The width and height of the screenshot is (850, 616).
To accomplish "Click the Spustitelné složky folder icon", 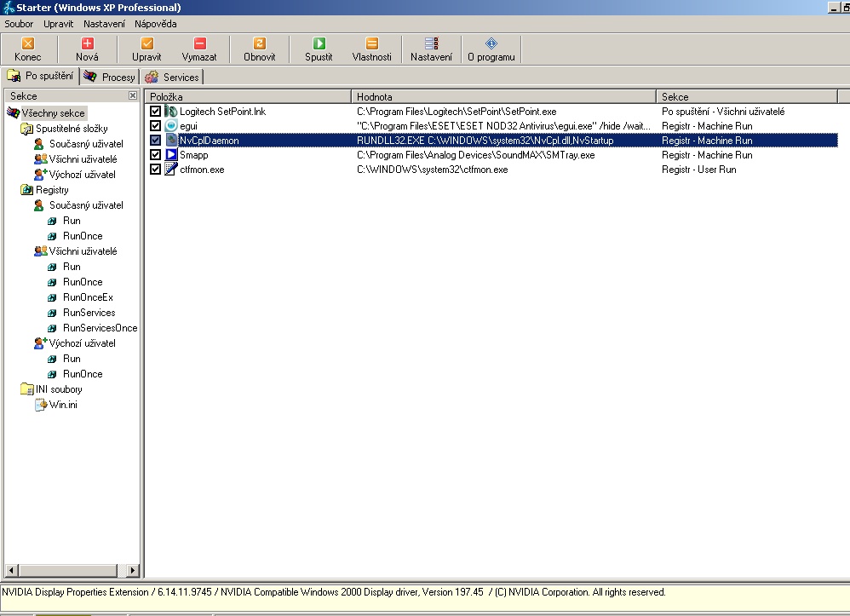I will [x=26, y=129].
